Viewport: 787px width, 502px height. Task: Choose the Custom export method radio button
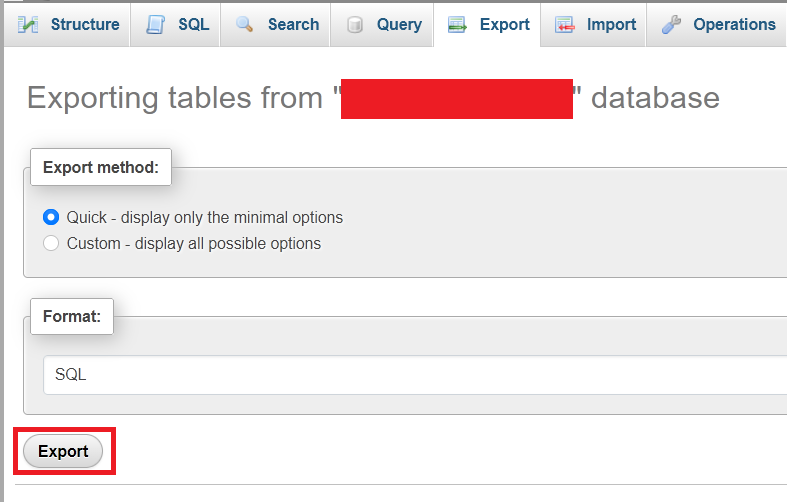pyautogui.click(x=51, y=243)
